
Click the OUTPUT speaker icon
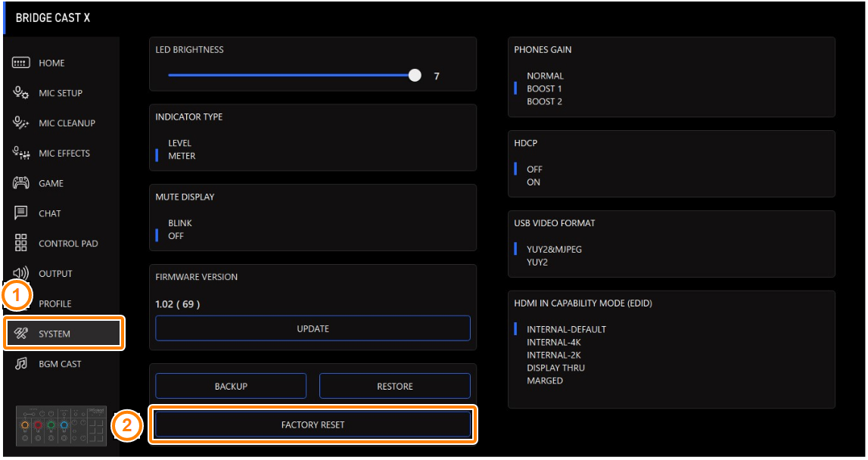click(x=22, y=273)
